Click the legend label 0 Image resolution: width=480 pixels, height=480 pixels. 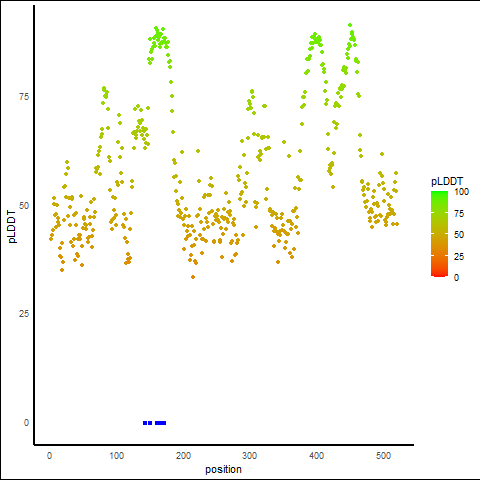(456, 277)
